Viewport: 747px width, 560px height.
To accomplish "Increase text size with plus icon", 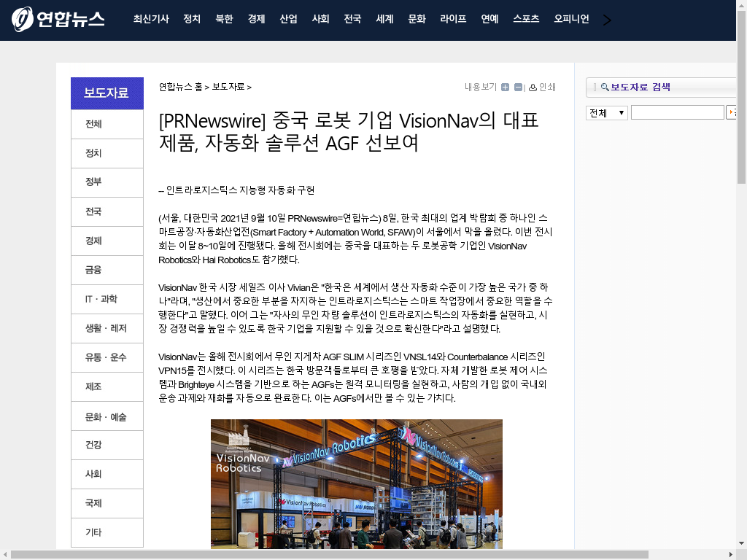I will point(505,87).
